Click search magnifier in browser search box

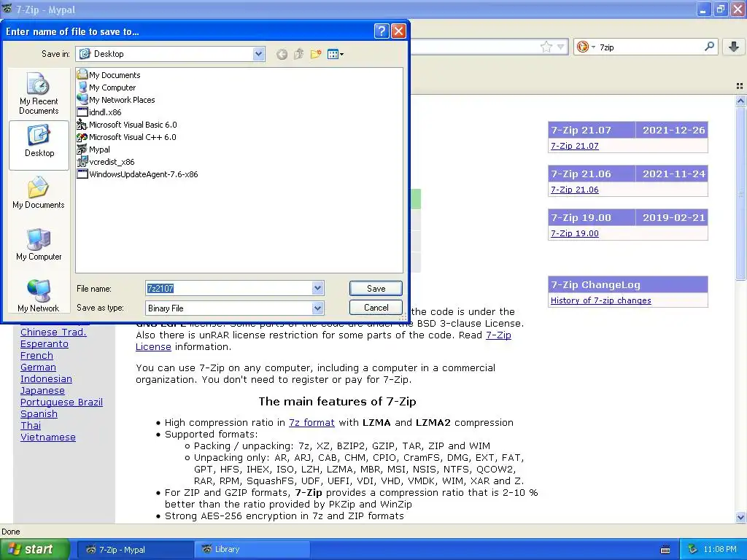pyautogui.click(x=709, y=46)
